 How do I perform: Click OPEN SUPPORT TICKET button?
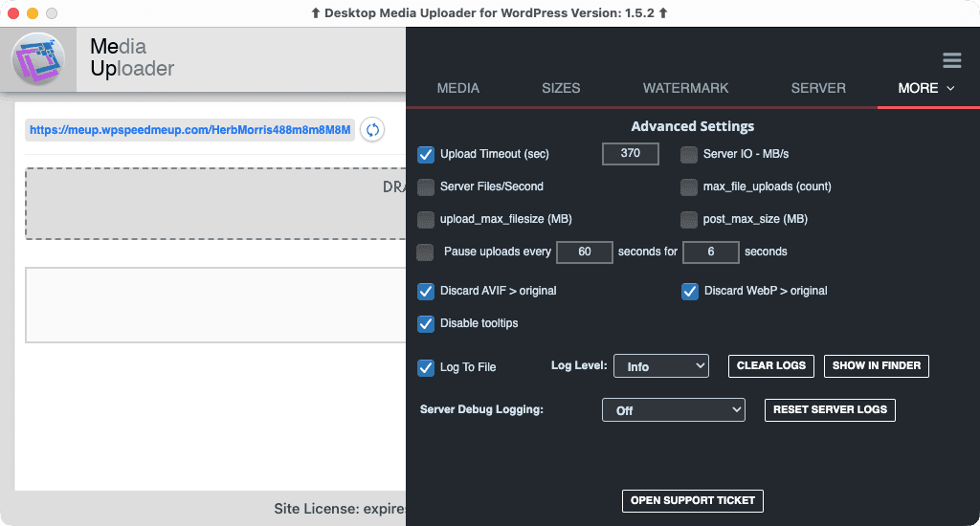click(693, 501)
